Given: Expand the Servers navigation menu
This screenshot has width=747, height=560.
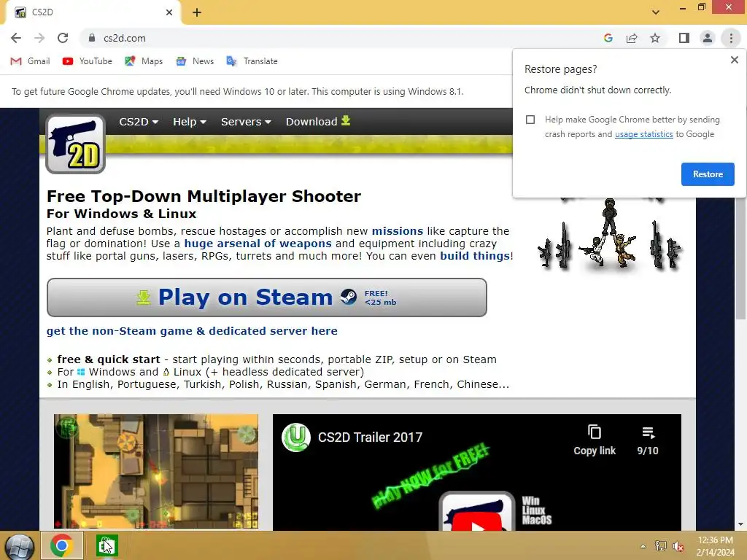Looking at the screenshot, I should (246, 122).
